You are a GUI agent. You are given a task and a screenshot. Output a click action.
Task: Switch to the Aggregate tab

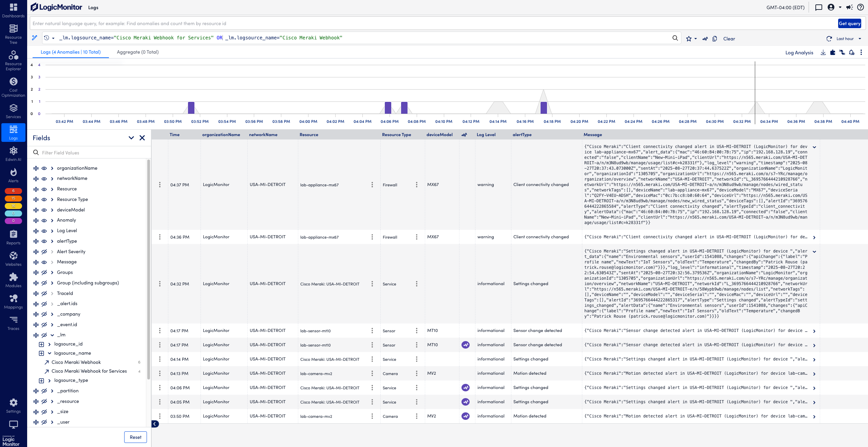coord(137,52)
